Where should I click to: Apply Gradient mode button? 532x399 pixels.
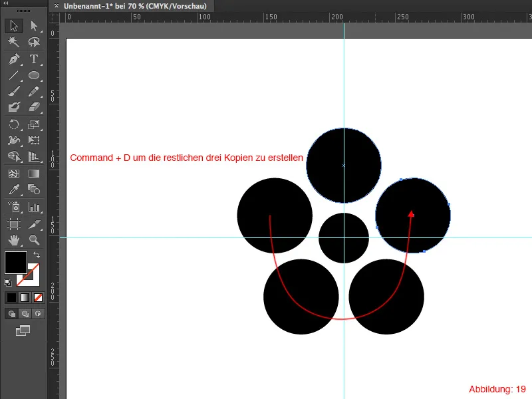coord(25,297)
